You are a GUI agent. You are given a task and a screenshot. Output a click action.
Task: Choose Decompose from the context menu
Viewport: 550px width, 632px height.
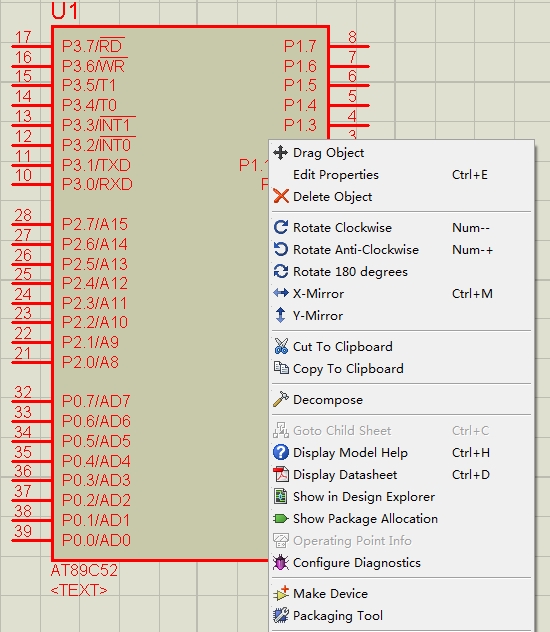(401, 399)
